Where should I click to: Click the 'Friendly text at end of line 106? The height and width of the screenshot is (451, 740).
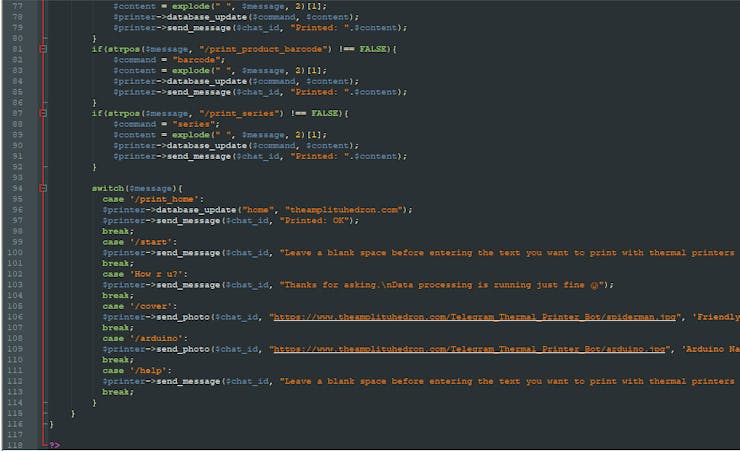[x=715, y=317]
